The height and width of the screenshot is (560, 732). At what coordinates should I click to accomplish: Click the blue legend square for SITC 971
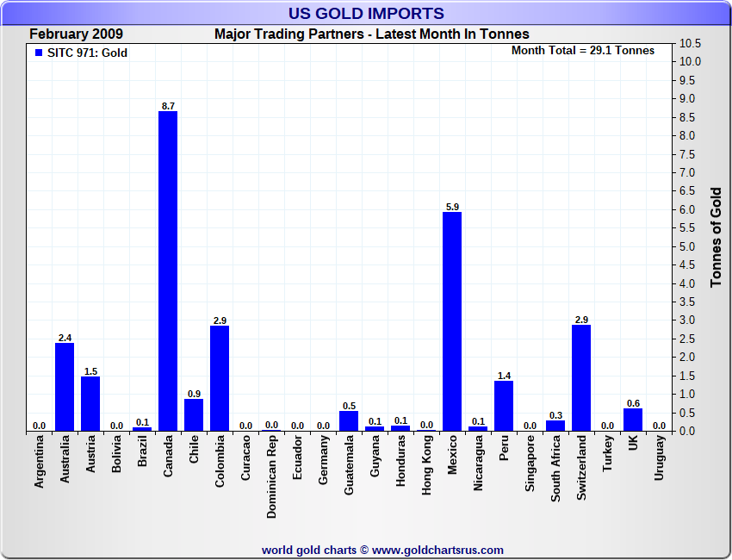(x=39, y=53)
